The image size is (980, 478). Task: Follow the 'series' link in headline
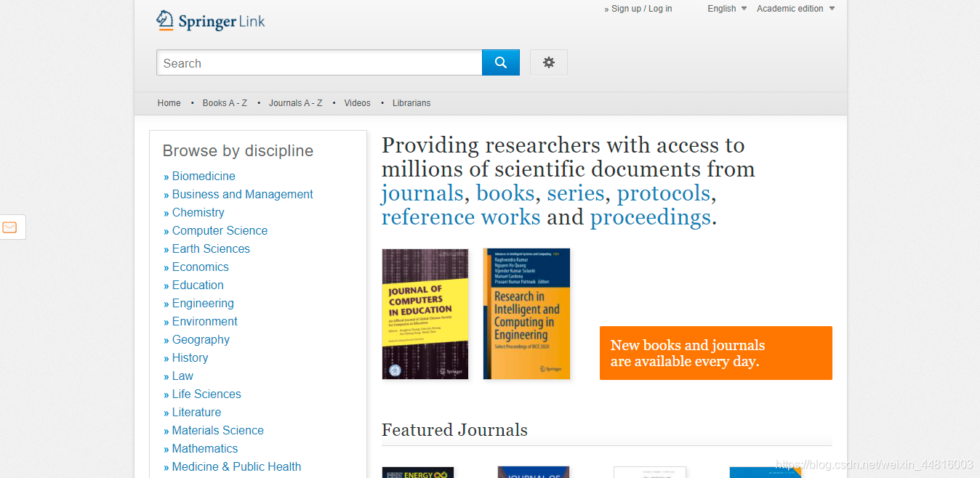[576, 193]
